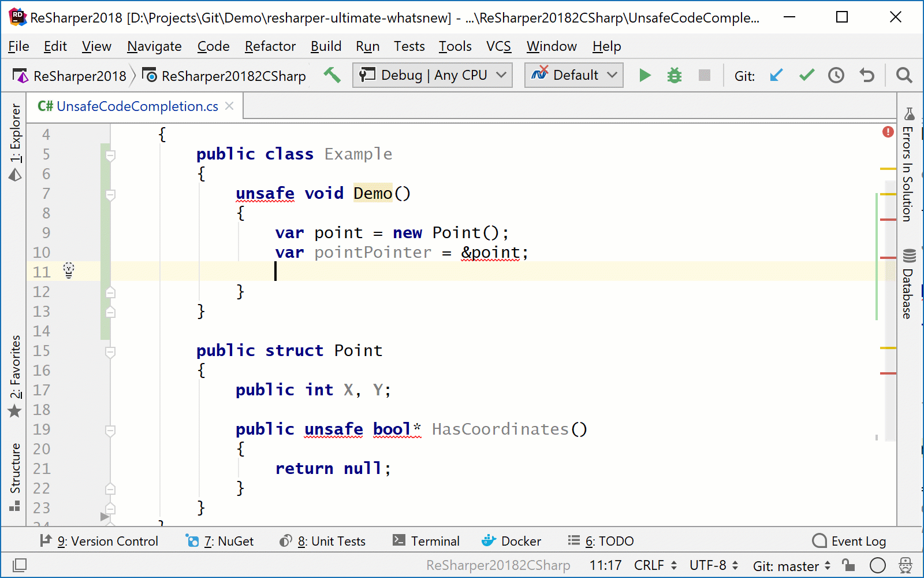Image resolution: width=924 pixels, height=578 pixels.
Task: Click the light bulb quick-fix icon
Action: point(69,270)
